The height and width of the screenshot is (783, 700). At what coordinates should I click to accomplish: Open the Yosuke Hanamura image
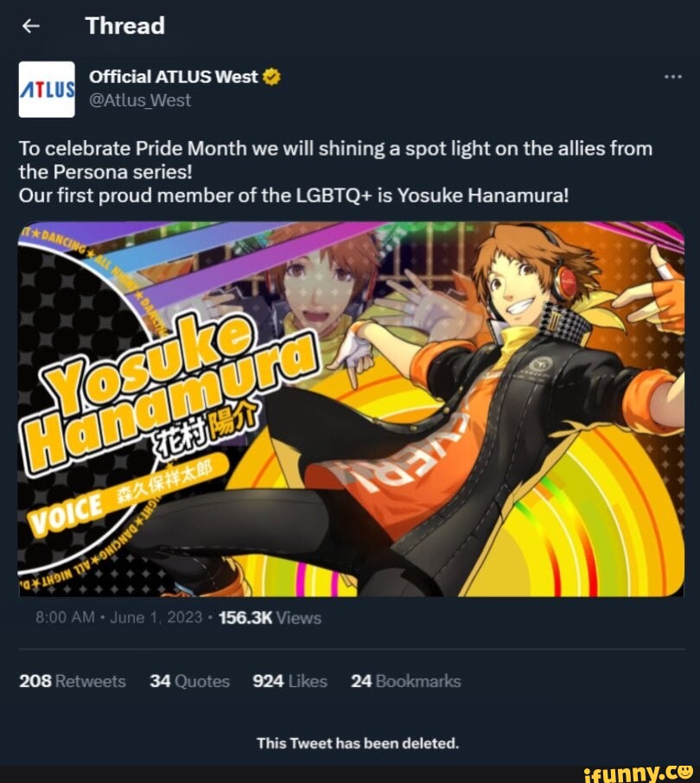tap(351, 409)
